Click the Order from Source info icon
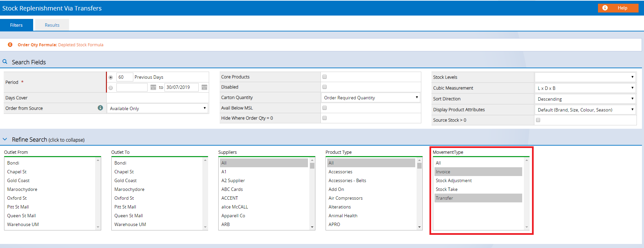This screenshot has height=248, width=644. [100, 108]
